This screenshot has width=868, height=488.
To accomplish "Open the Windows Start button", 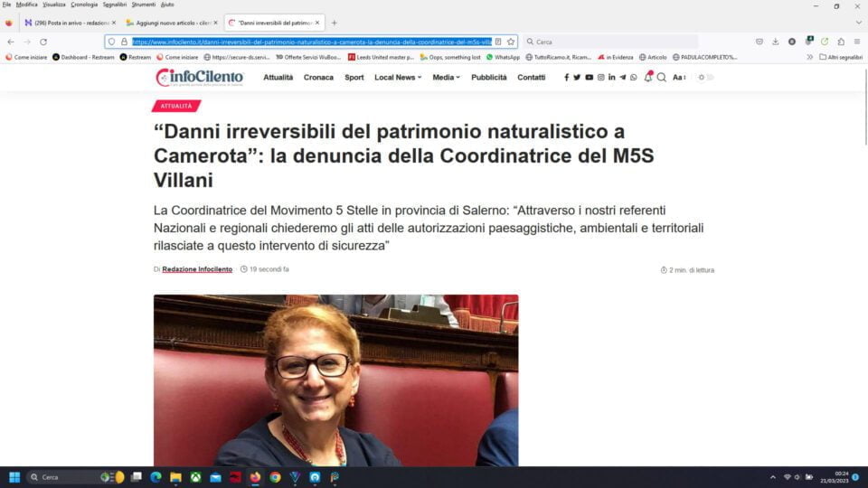I will [x=14, y=477].
